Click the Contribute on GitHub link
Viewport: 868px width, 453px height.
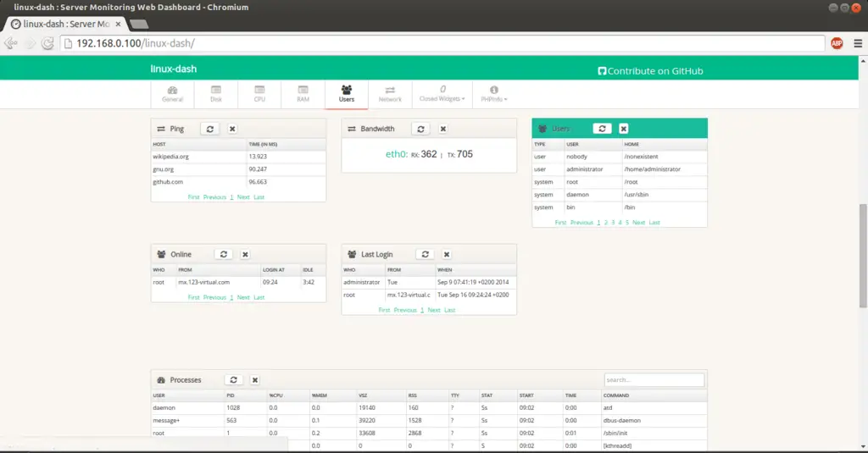tap(650, 71)
